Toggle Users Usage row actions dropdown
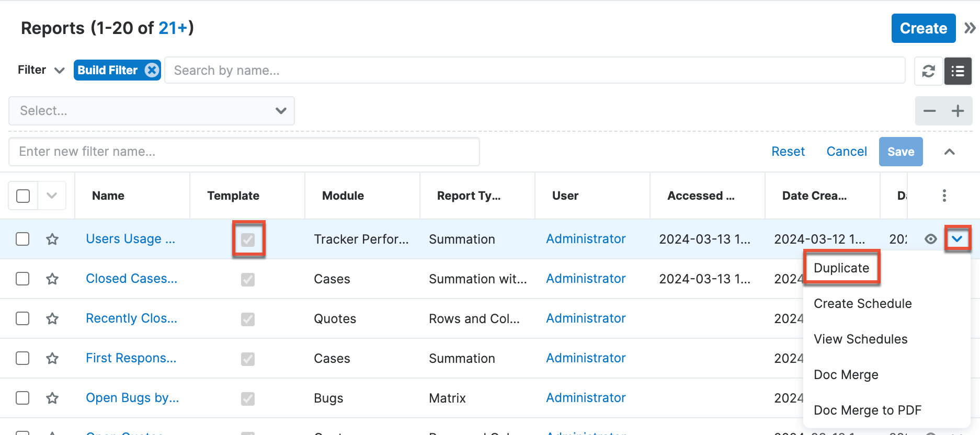The height and width of the screenshot is (435, 980). (x=957, y=239)
